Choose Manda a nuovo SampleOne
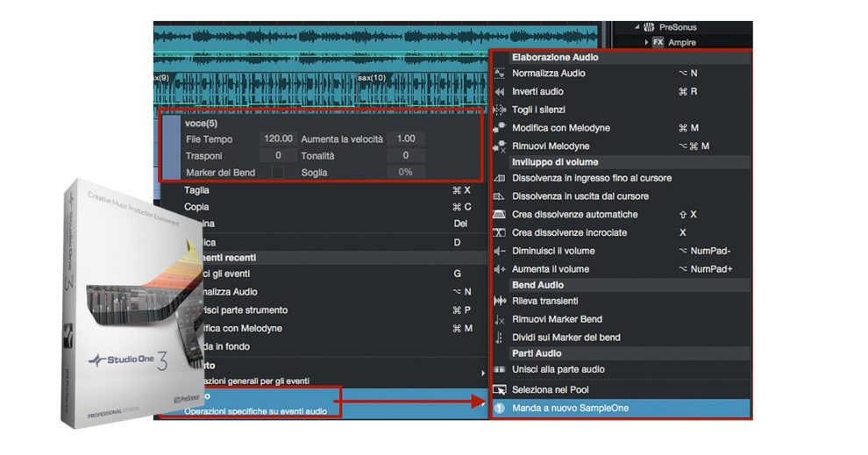This screenshot has width=868, height=455. click(570, 408)
